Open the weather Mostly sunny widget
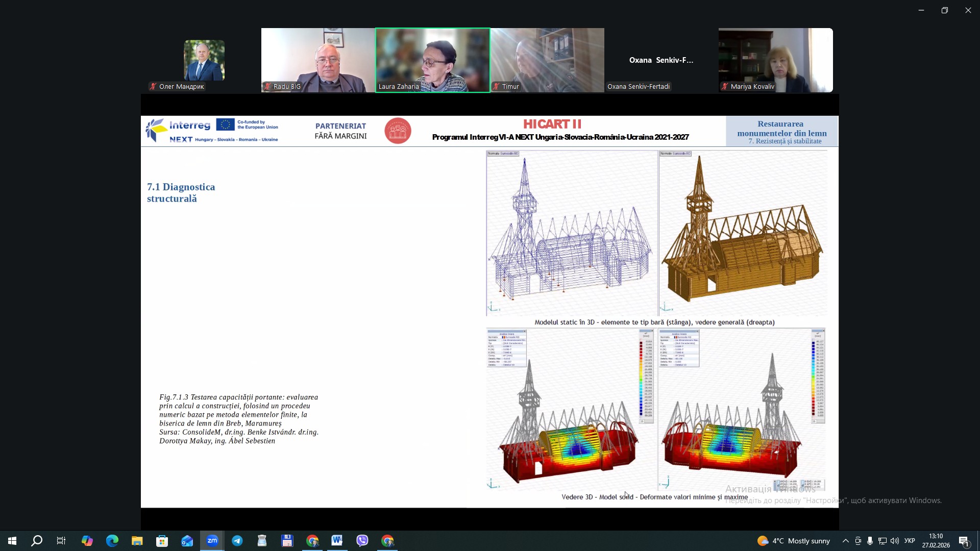This screenshot has width=980, height=551. point(794,541)
